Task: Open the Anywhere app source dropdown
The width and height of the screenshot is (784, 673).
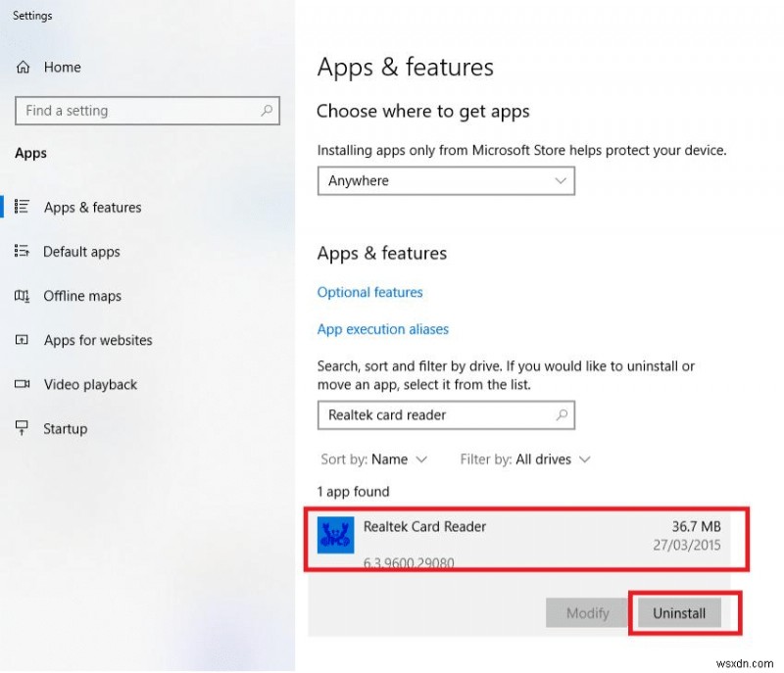Action: point(446,181)
